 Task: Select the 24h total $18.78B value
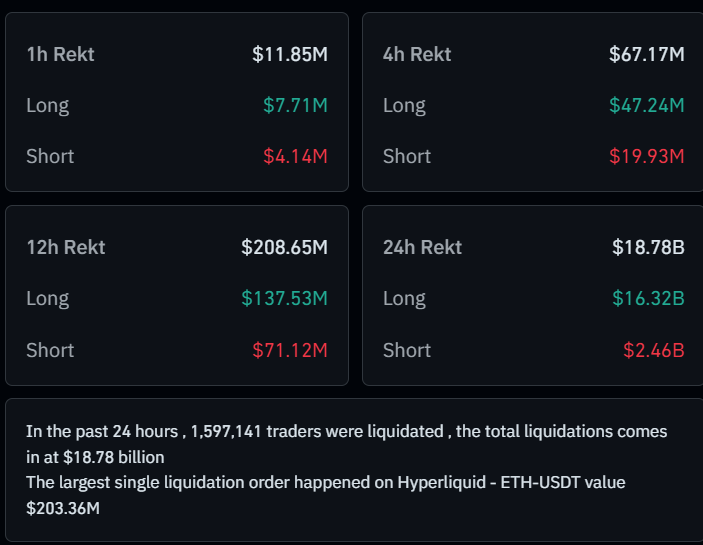click(648, 247)
